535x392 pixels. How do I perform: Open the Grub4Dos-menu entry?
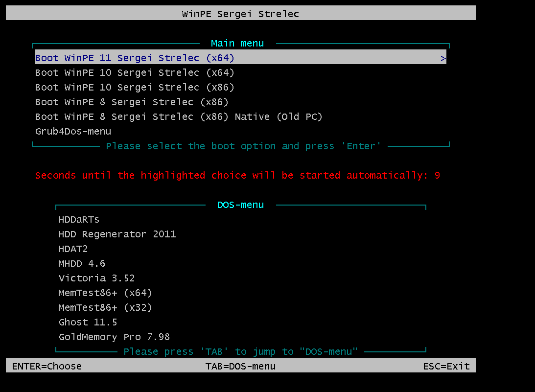(x=73, y=131)
